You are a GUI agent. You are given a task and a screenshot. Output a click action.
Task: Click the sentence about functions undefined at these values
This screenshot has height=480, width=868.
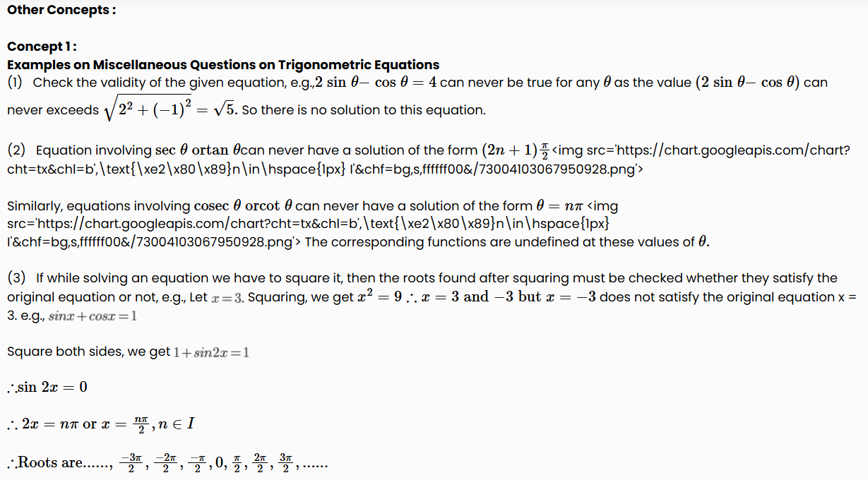point(509,242)
